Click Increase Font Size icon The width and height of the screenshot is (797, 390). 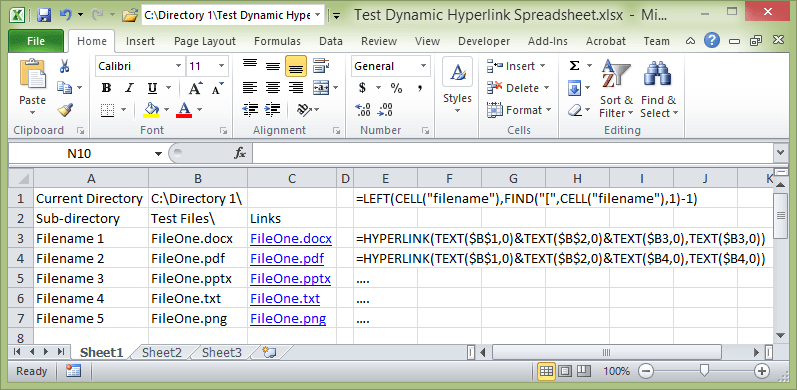(196, 88)
